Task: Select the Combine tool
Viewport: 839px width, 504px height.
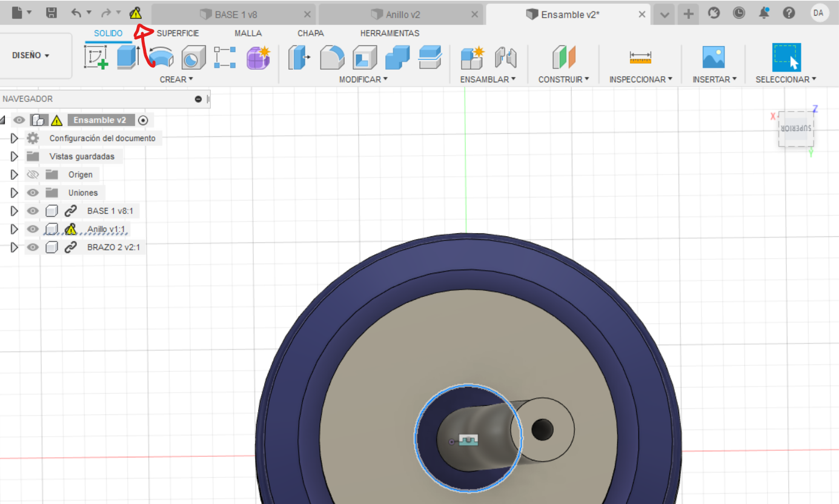Action: [x=397, y=58]
